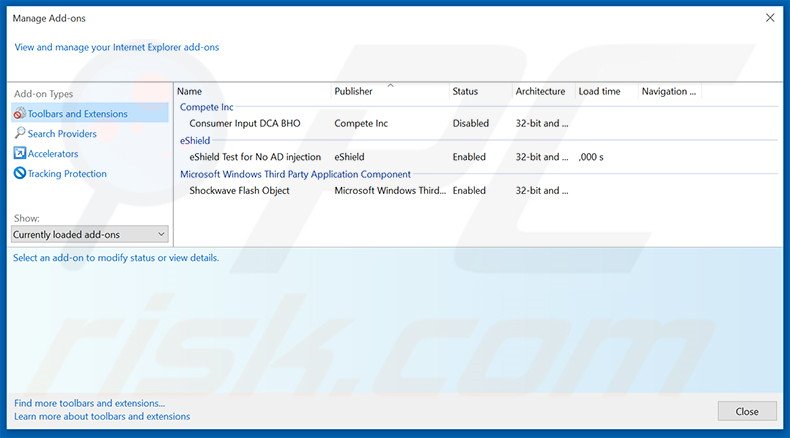The height and width of the screenshot is (438, 790).
Task: Open Find more toolbars and extensions link
Action: point(90,403)
